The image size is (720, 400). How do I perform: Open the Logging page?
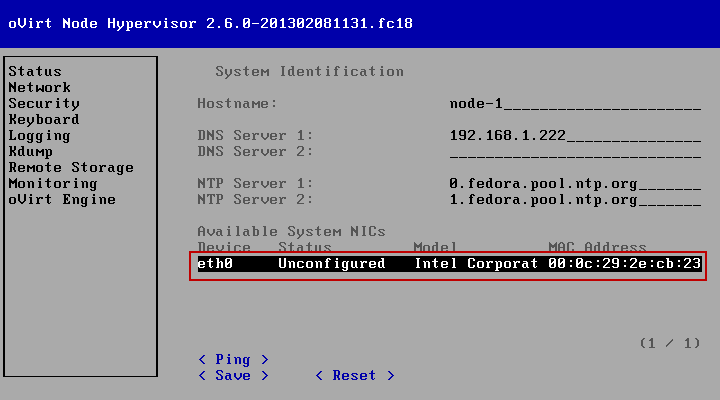coord(39,136)
